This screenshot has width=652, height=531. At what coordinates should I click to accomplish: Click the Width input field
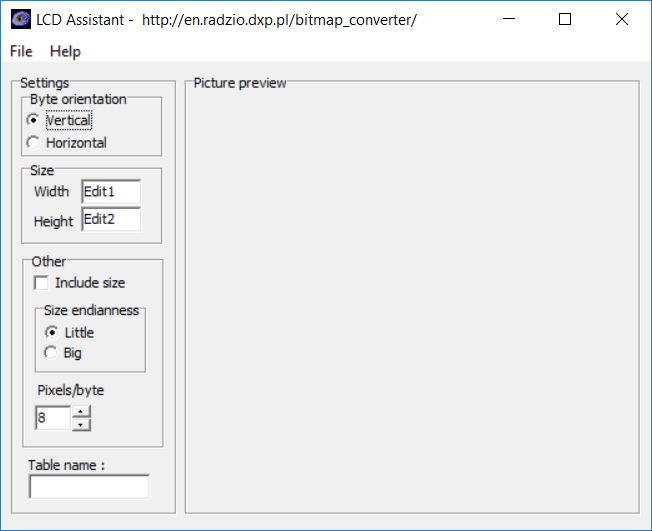click(111, 192)
